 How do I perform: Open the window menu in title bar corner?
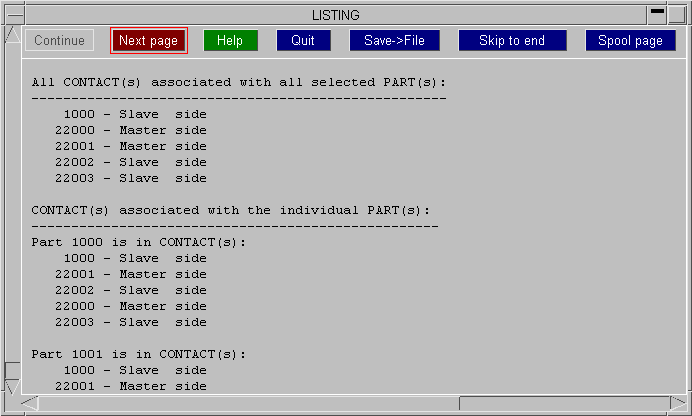(15, 15)
